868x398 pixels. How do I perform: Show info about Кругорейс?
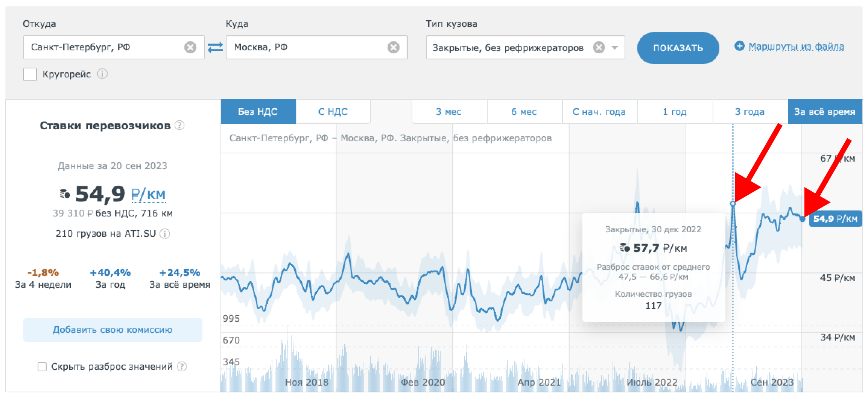pos(102,74)
